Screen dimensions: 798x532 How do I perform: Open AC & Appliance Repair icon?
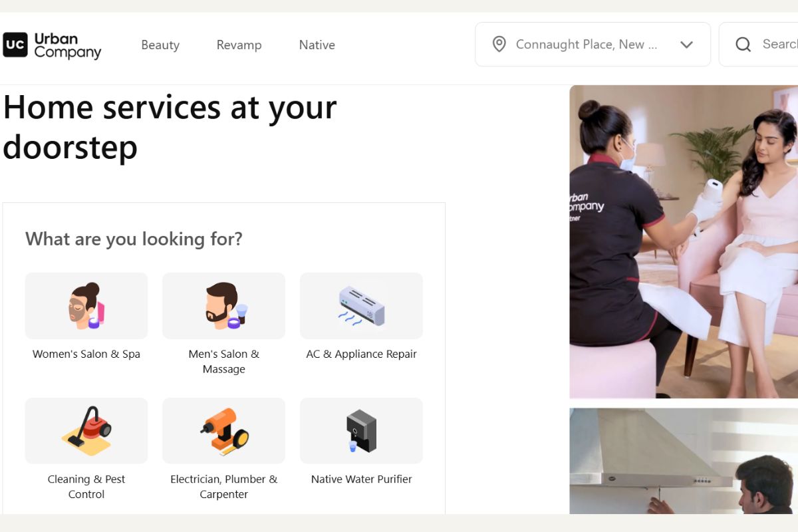(361, 306)
